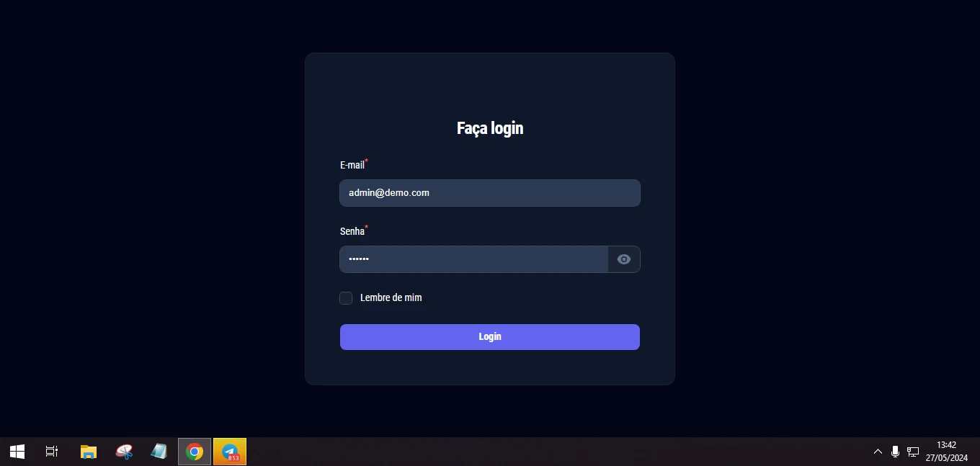Open Task View from the taskbar
Screen dimensions: 980x466
click(x=52, y=452)
